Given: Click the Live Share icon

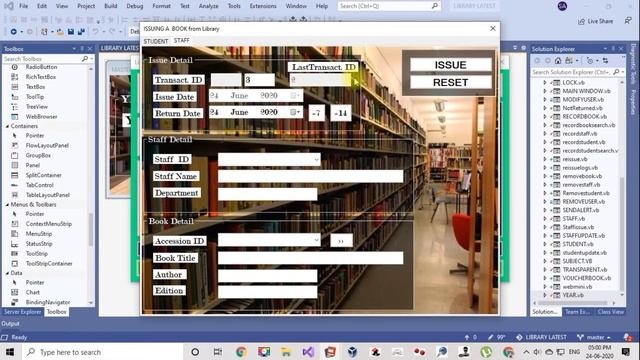Looking at the screenshot, I should tap(581, 21).
